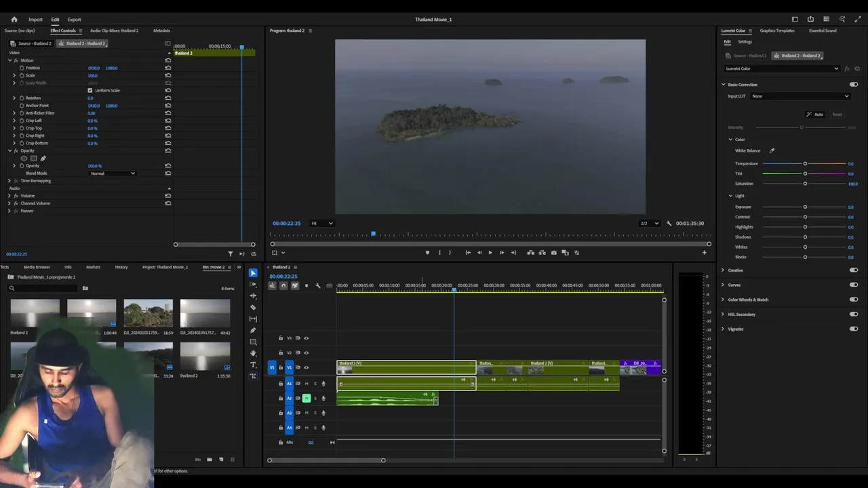Open timeline wrench display settings
868x488 pixels.
[317, 285]
